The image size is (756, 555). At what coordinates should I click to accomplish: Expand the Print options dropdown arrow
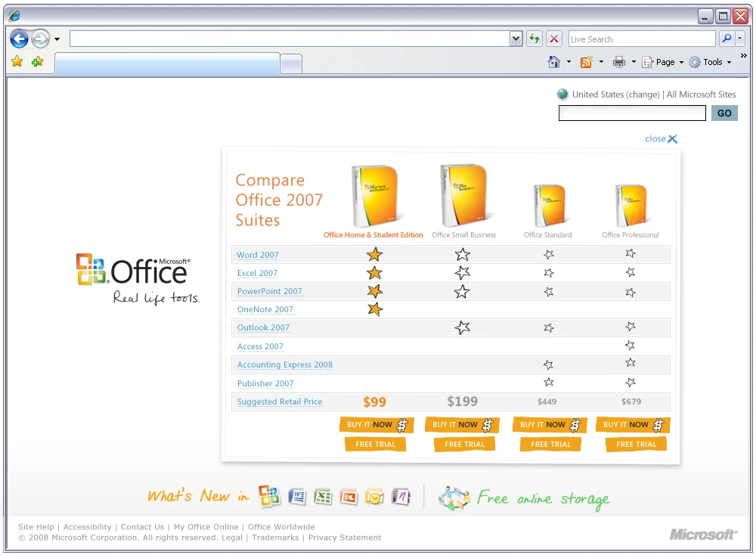point(634,62)
